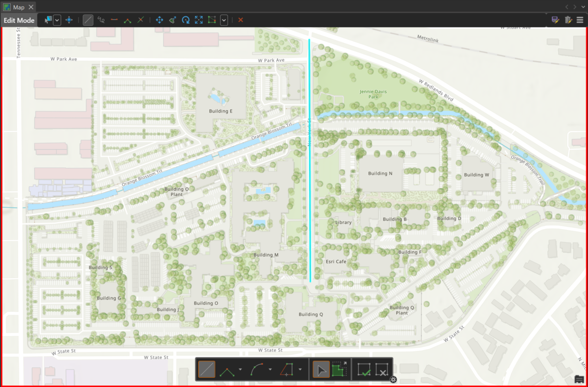The height and width of the screenshot is (387, 588).
Task: Toggle the Line segment tool in bottom toolbar
Action: (x=207, y=370)
